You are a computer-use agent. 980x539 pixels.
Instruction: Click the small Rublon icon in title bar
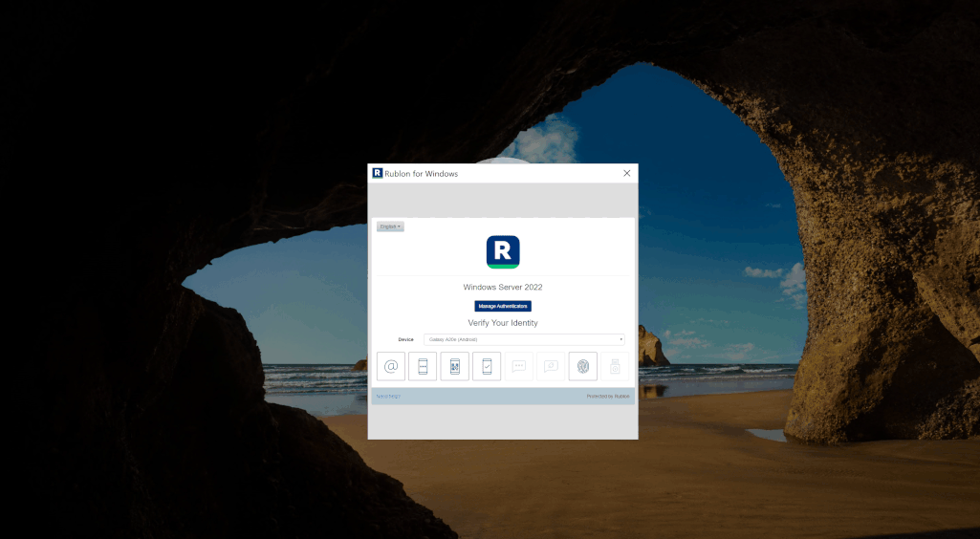[378, 173]
